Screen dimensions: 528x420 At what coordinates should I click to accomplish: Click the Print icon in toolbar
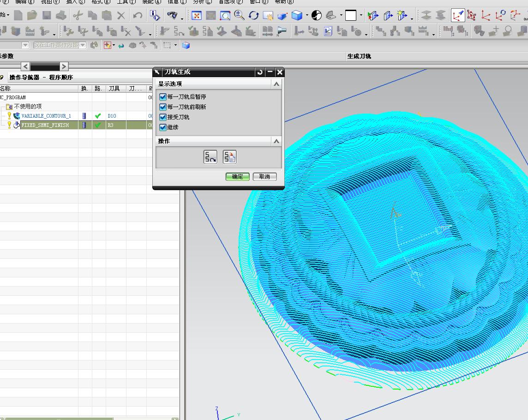pyautogui.click(x=61, y=16)
